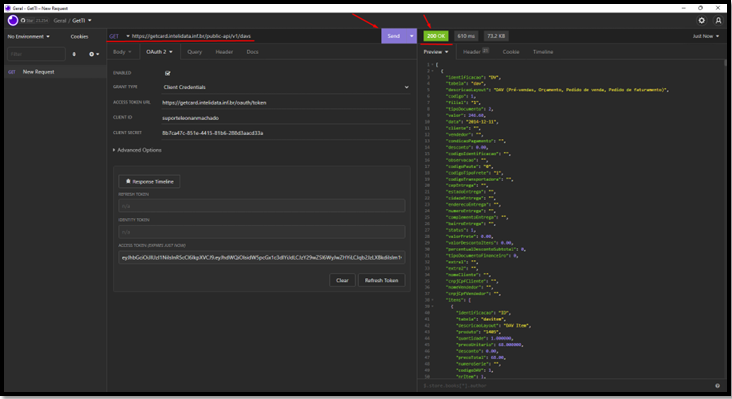Collapse the JSON fold at line 1
The height and width of the screenshot is (399, 732).
pyautogui.click(x=433, y=64)
